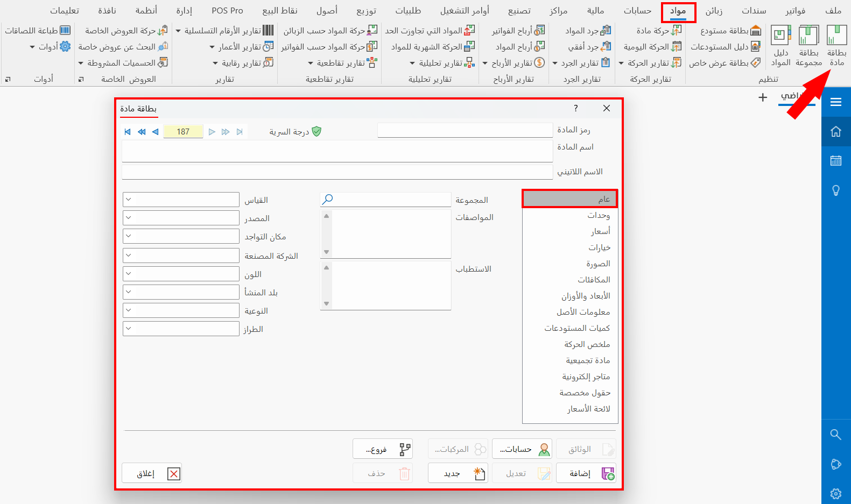Open دليل المستودعات
The width and height of the screenshot is (851, 504).
click(x=725, y=47)
